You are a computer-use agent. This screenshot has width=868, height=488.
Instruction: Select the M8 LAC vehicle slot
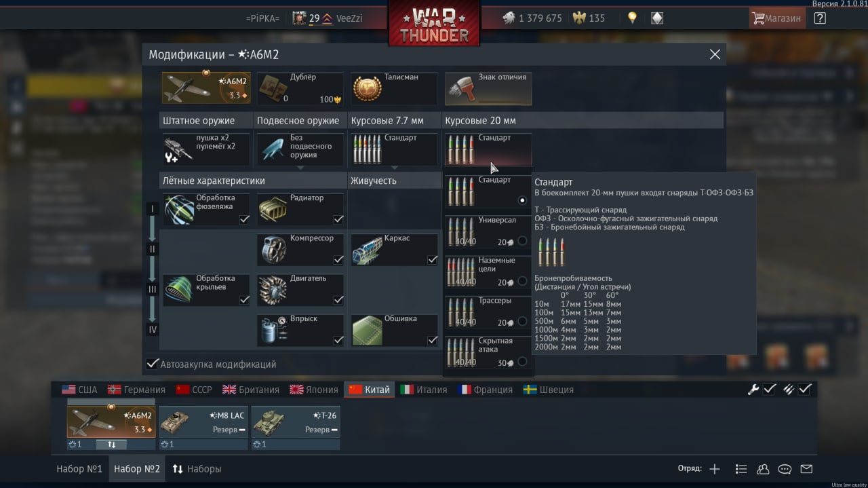[x=203, y=422]
